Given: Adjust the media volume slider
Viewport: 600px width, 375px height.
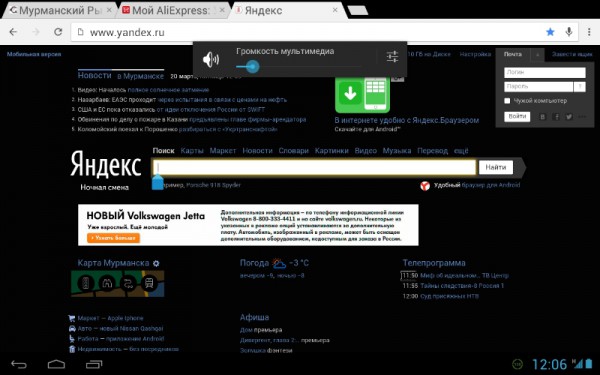Looking at the screenshot, I should click(x=298, y=67).
